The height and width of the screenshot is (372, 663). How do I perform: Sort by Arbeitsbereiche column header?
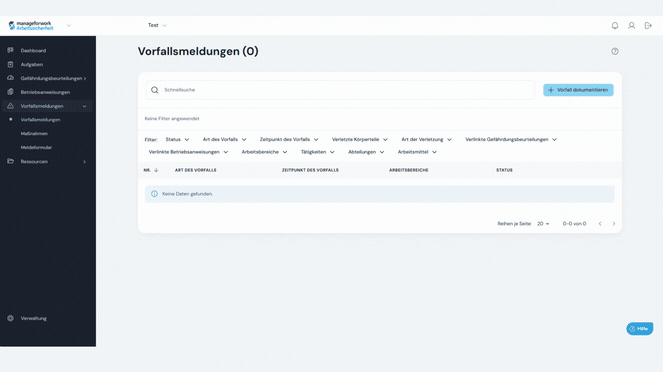(x=409, y=170)
